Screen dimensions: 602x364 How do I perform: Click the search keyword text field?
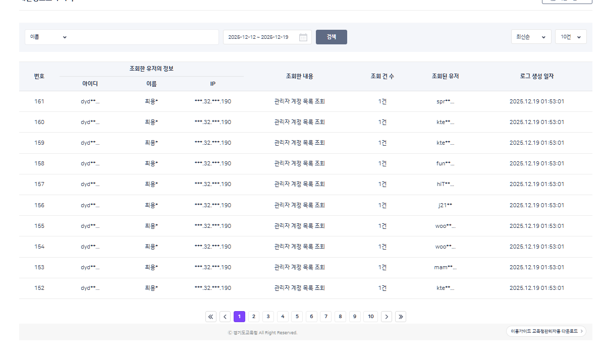pyautogui.click(x=144, y=37)
